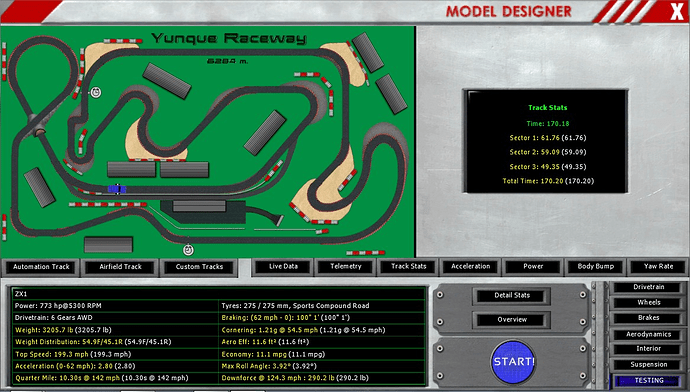Click the Detail Stats button

coord(512,296)
